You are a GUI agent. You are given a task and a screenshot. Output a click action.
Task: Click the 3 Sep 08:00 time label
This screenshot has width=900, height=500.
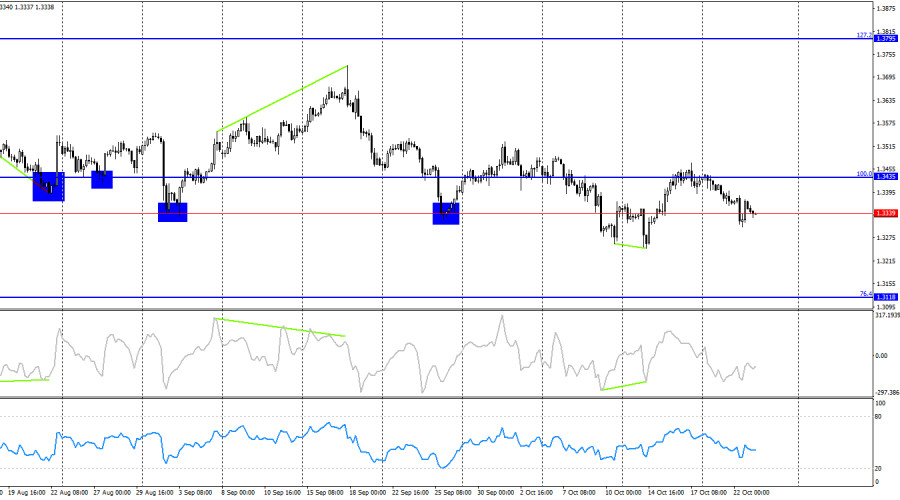tap(196, 493)
